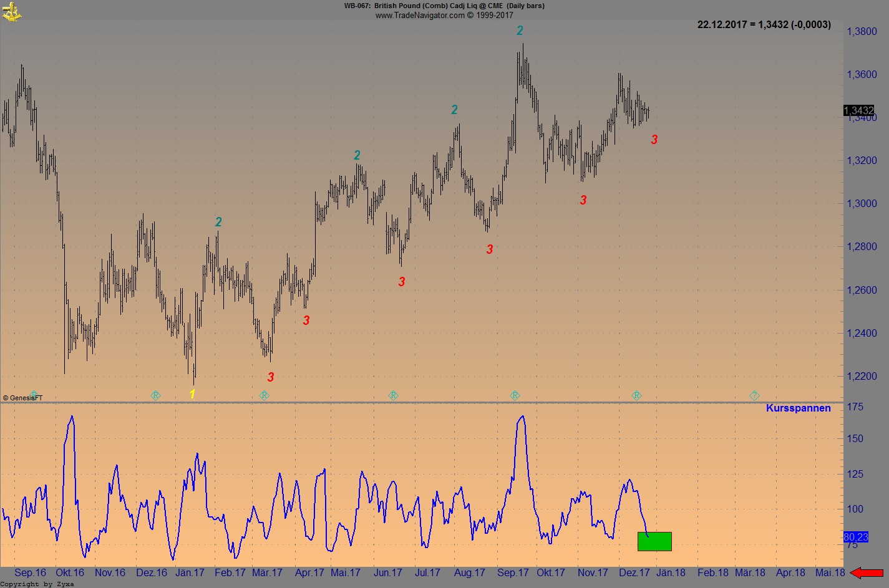Open the Kursspannen indicator label

click(x=798, y=408)
